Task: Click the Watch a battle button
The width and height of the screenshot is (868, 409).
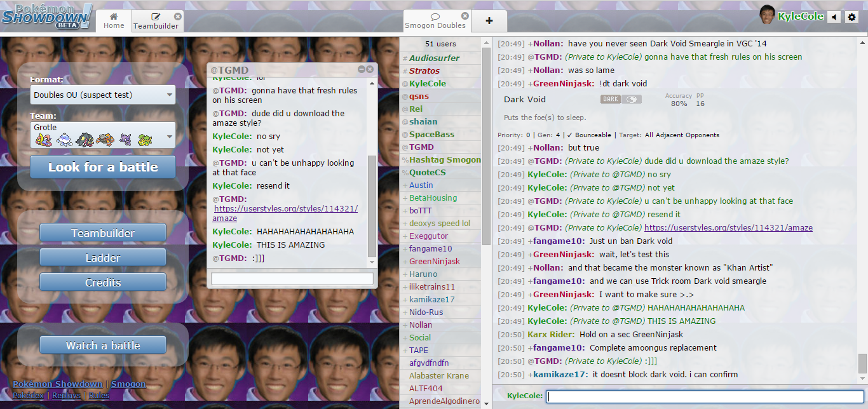Action: (x=102, y=345)
